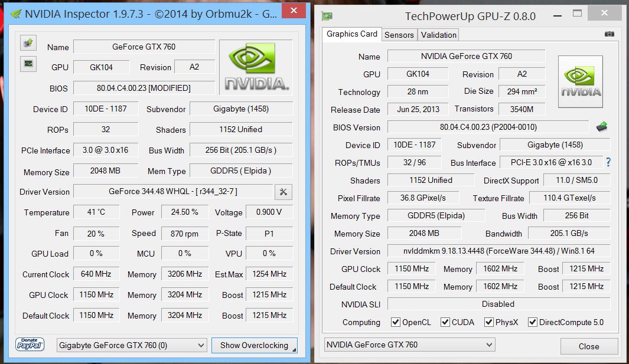Click the NVIDIA logo in NVIDIA Inspector
629x364 pixels.
[256, 67]
